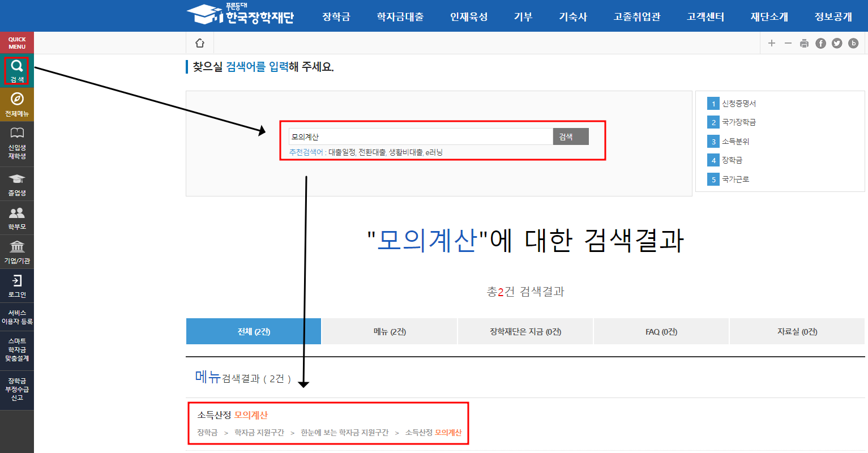
Task: Click the 검색 search button
Action: tap(570, 136)
